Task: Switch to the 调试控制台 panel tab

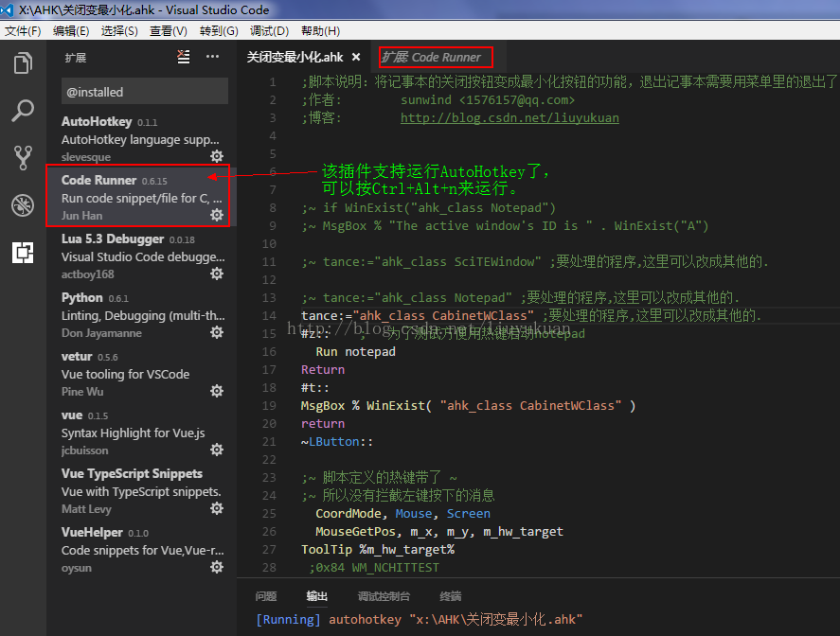Action: (384, 596)
